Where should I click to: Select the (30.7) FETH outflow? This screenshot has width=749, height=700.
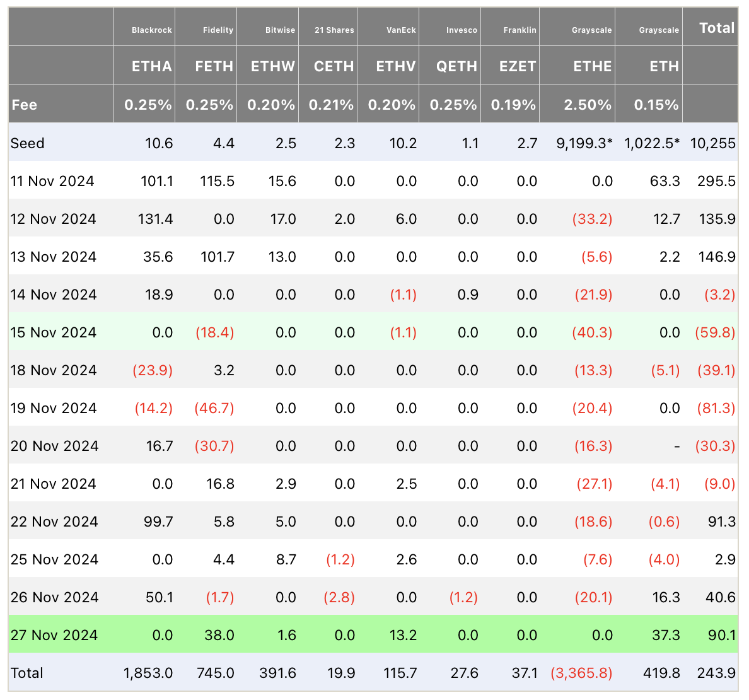pyautogui.click(x=214, y=446)
